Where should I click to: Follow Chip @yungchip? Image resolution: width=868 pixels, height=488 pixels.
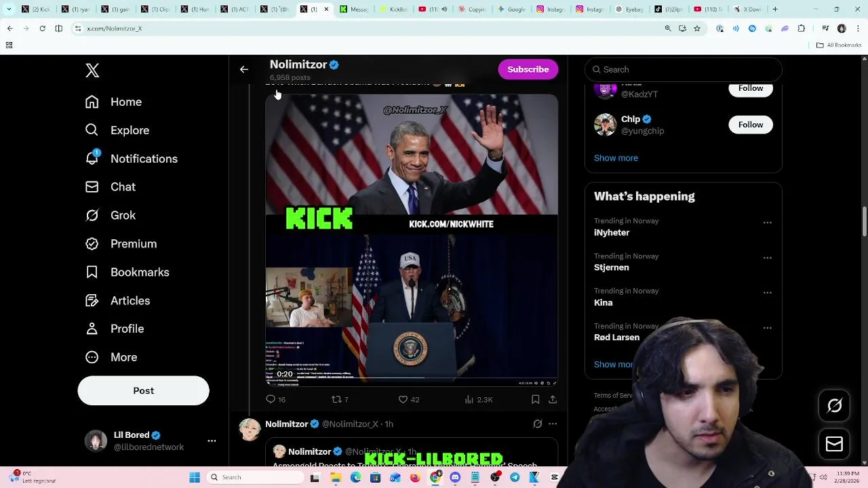(x=750, y=125)
